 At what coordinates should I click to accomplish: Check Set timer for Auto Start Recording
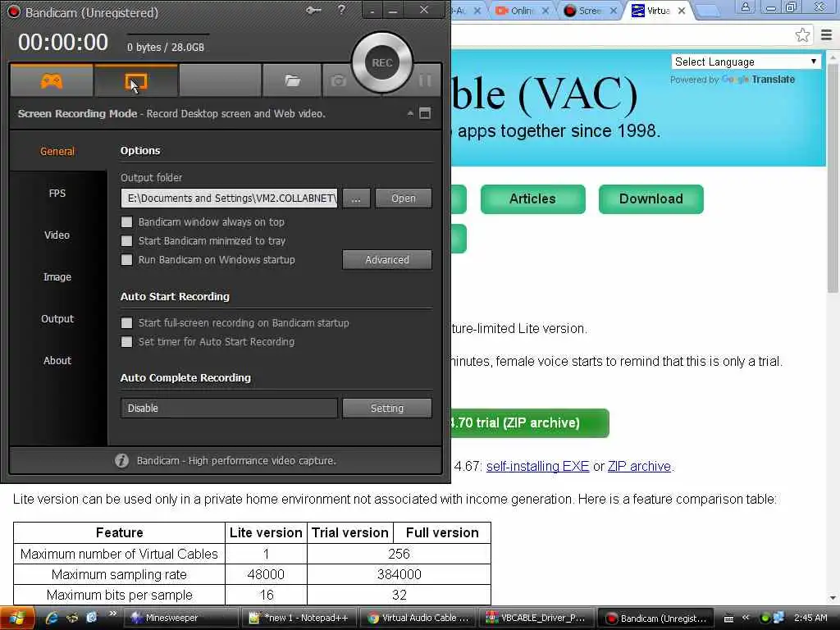point(127,342)
